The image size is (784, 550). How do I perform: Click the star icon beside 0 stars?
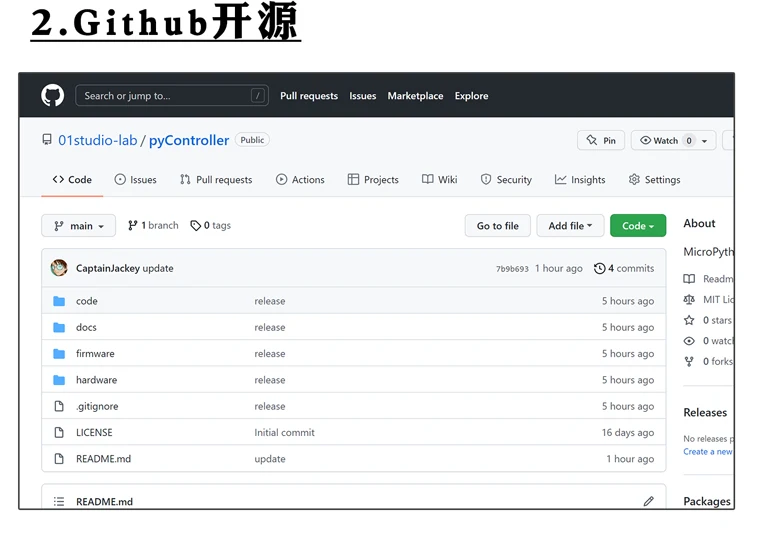coord(689,320)
